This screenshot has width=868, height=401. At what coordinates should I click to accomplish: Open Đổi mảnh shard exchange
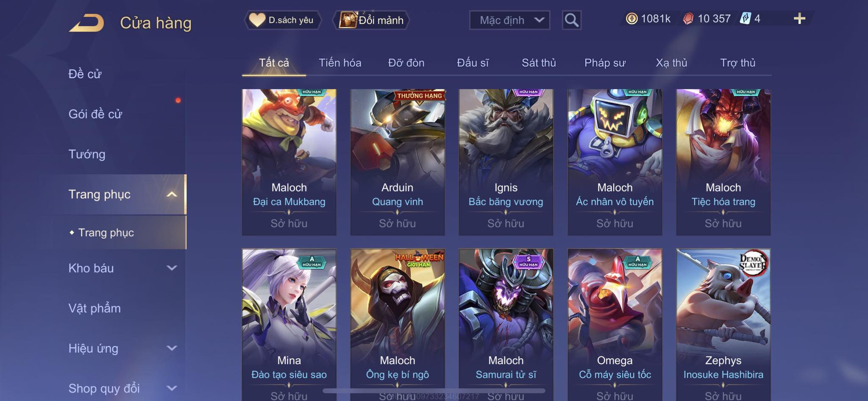(x=372, y=20)
